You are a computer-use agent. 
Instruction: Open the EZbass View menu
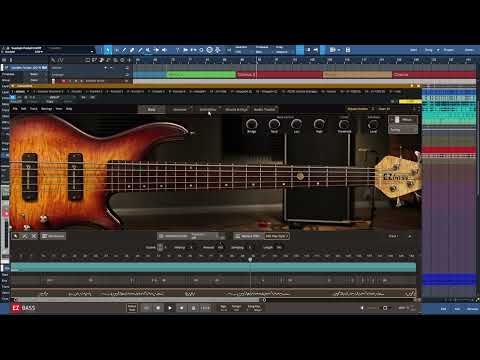(x=59, y=109)
